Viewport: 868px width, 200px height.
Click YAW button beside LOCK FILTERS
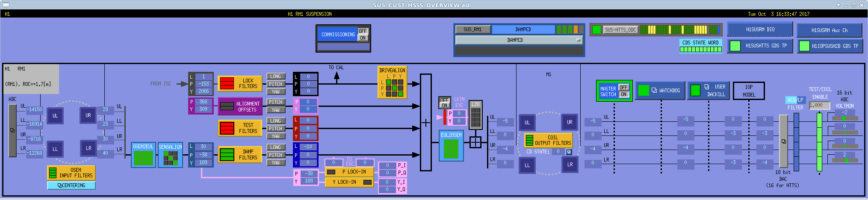coord(276,92)
